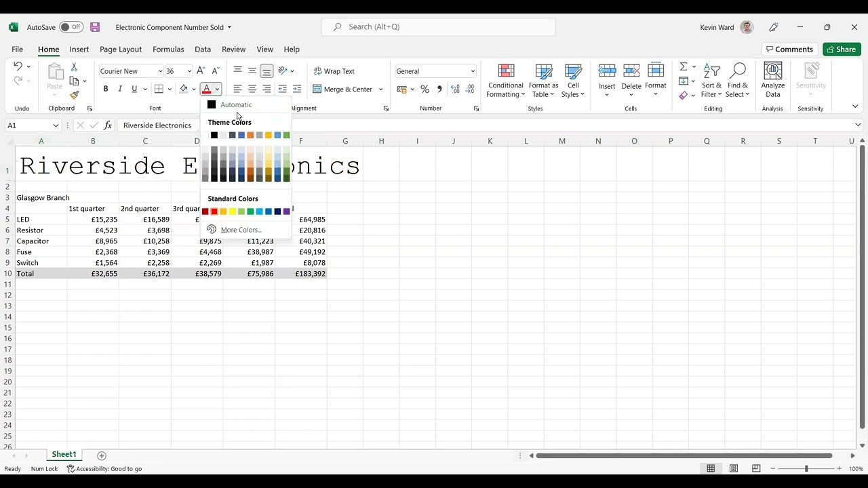Toggle Italic formatting
868x488 pixels.
(x=120, y=89)
